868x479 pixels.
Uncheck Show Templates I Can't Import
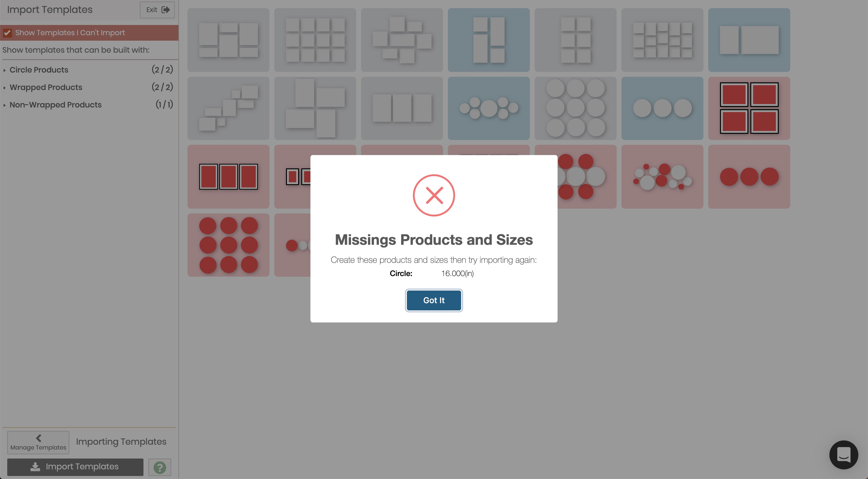pyautogui.click(x=8, y=33)
